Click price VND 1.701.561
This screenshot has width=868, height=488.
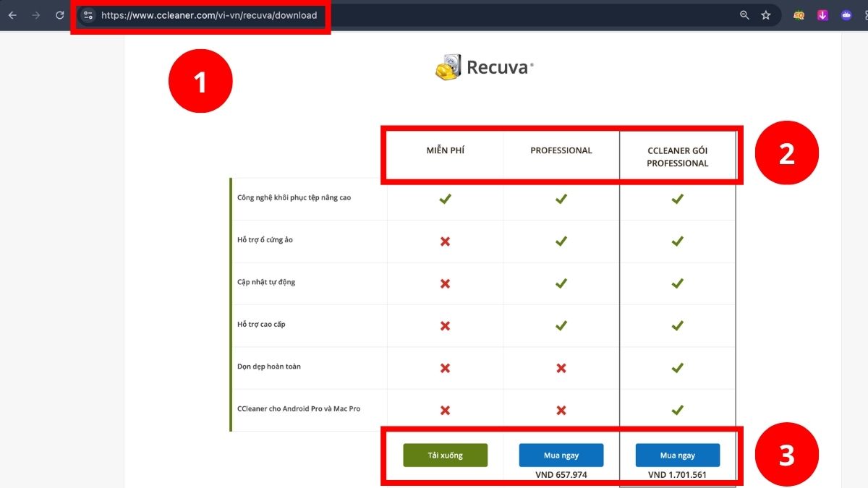point(678,475)
